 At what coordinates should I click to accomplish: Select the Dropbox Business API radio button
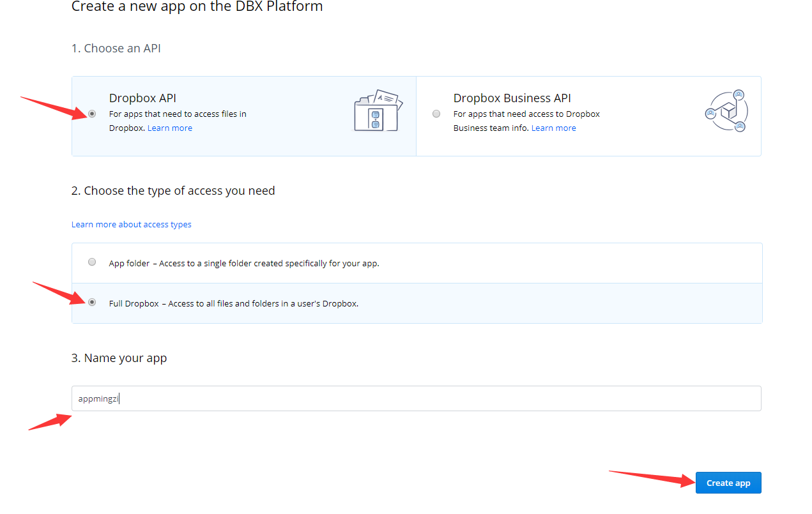pos(436,114)
